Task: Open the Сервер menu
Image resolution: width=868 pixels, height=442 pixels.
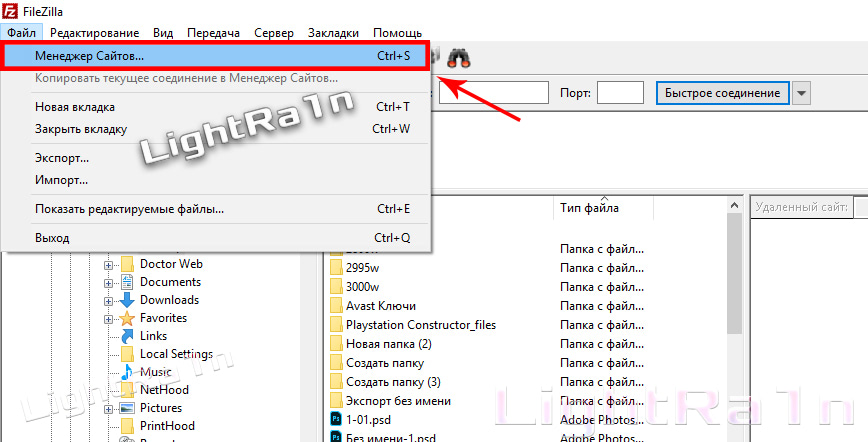Action: pos(274,33)
